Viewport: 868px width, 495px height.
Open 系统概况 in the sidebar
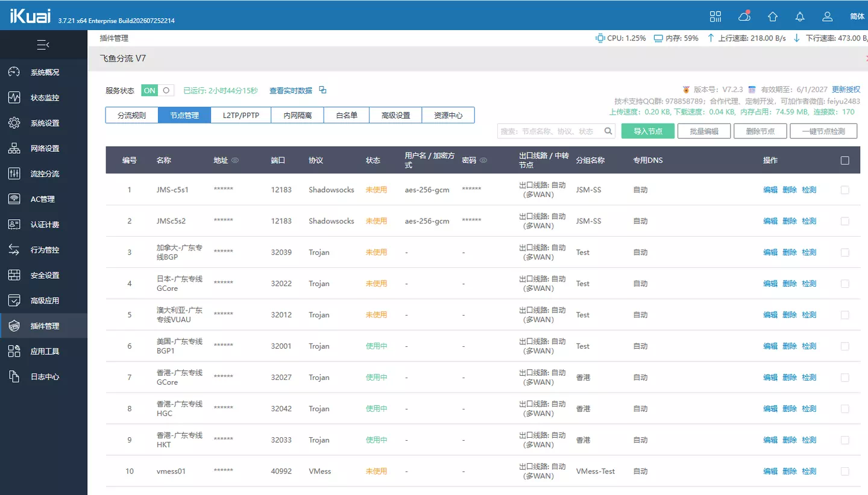[x=43, y=72]
